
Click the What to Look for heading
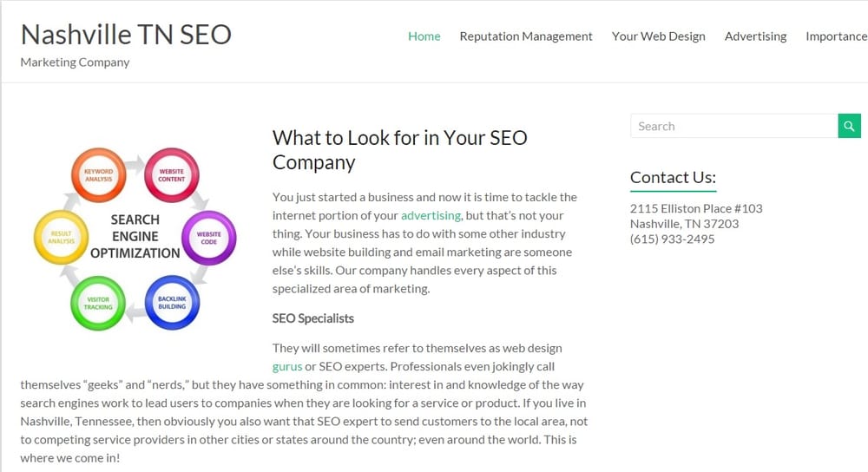399,149
